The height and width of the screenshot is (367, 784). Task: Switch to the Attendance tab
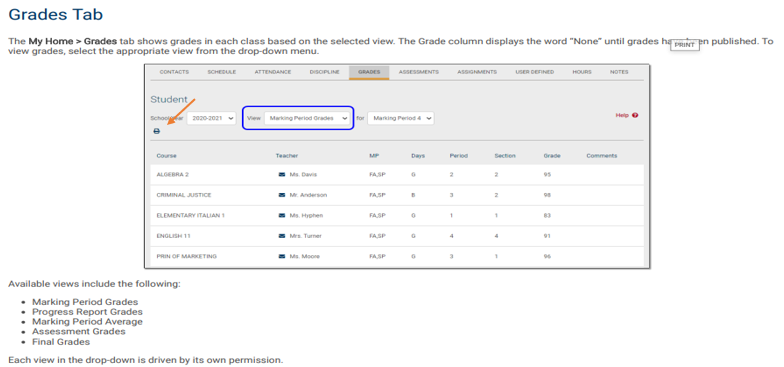(x=272, y=72)
